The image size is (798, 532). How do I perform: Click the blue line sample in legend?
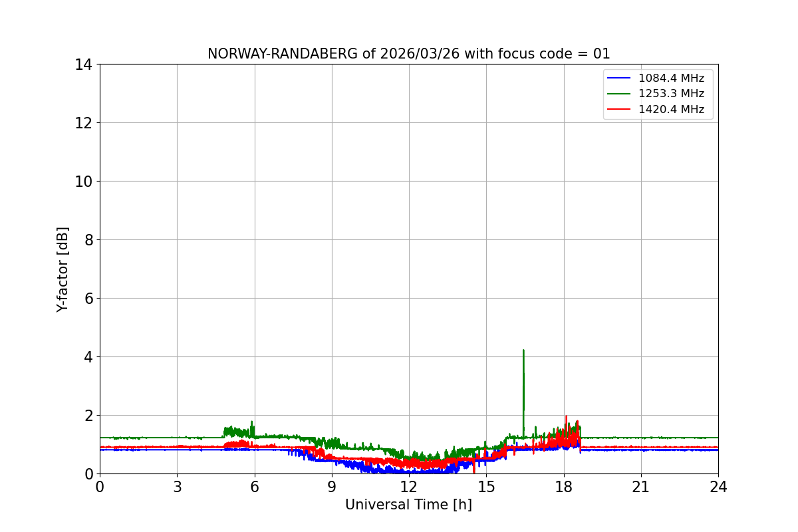[620, 78]
